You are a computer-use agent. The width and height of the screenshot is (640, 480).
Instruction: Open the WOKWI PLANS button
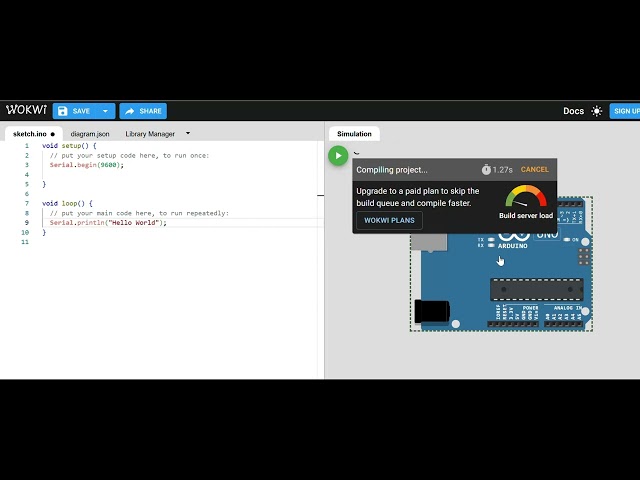click(x=389, y=220)
